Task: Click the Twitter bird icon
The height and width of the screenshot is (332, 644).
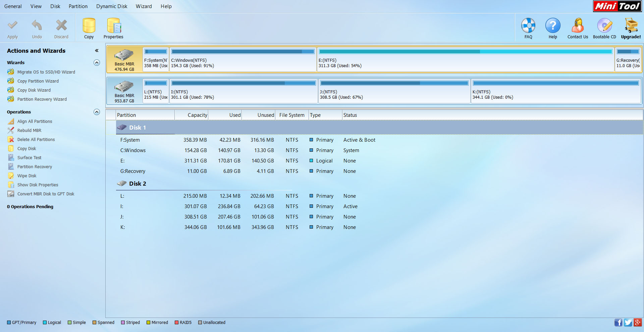Action: point(628,323)
